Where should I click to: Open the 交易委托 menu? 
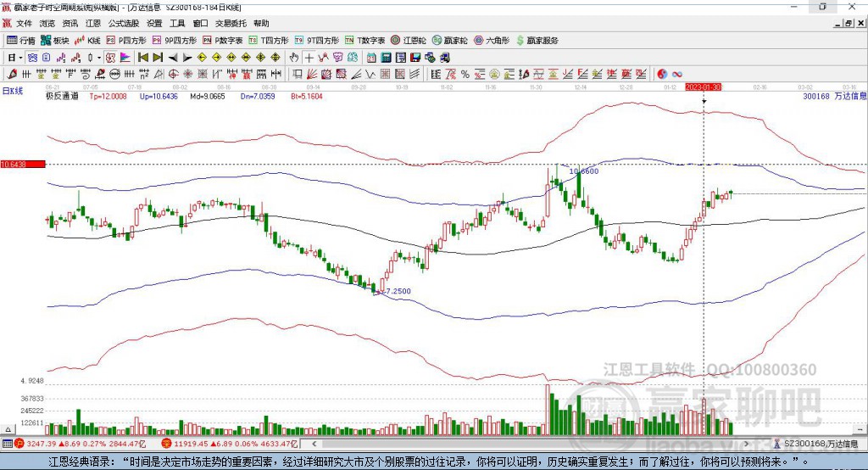click(x=231, y=23)
